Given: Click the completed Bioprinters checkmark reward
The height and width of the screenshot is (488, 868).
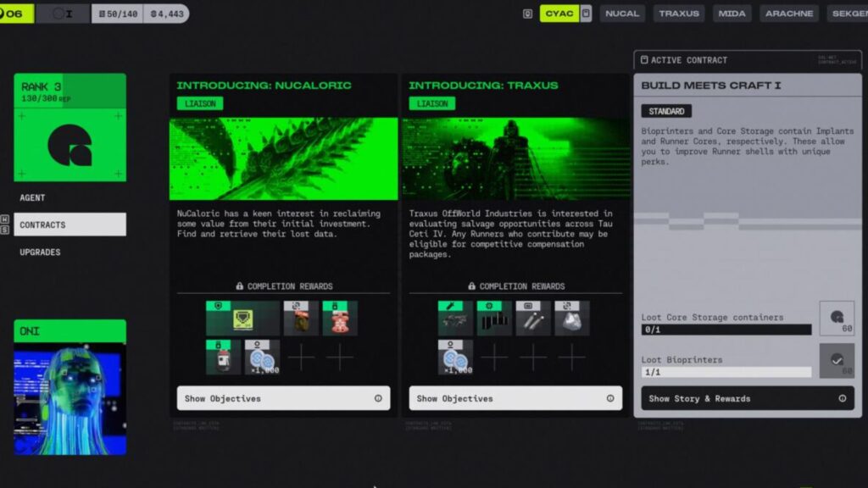Looking at the screenshot, I should point(837,360).
